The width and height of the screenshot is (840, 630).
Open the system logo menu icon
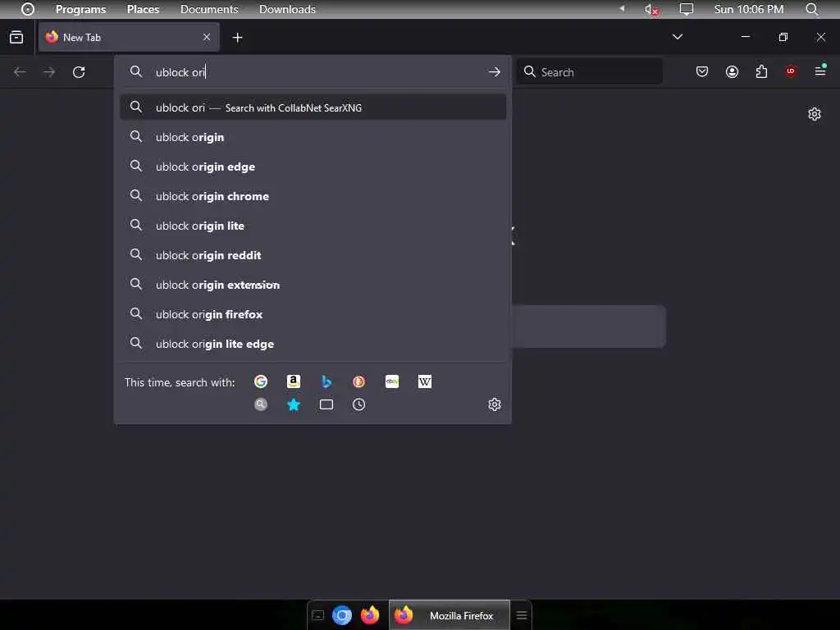click(x=28, y=9)
